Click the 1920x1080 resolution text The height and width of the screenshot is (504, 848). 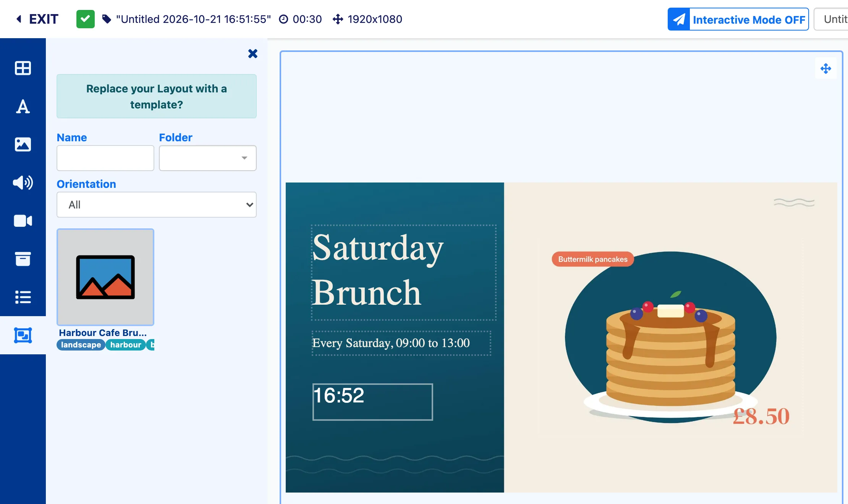pos(375,19)
